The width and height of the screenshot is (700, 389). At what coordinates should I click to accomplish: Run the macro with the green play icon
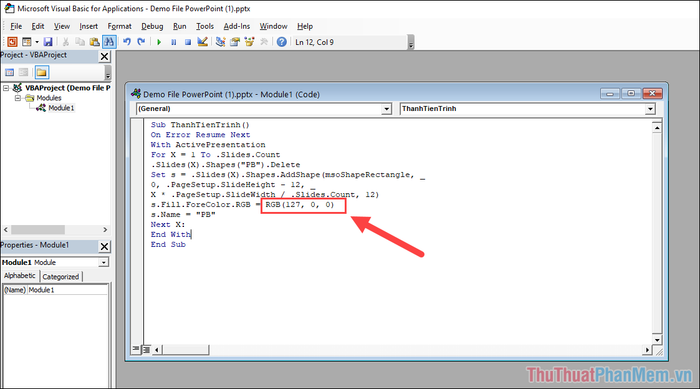159,42
